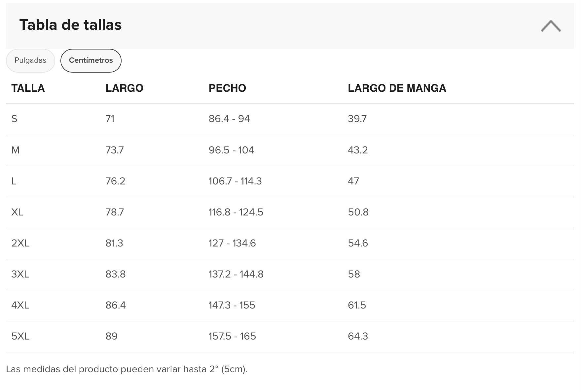
Task: Switch units to Pulgadas
Action: coord(30,60)
